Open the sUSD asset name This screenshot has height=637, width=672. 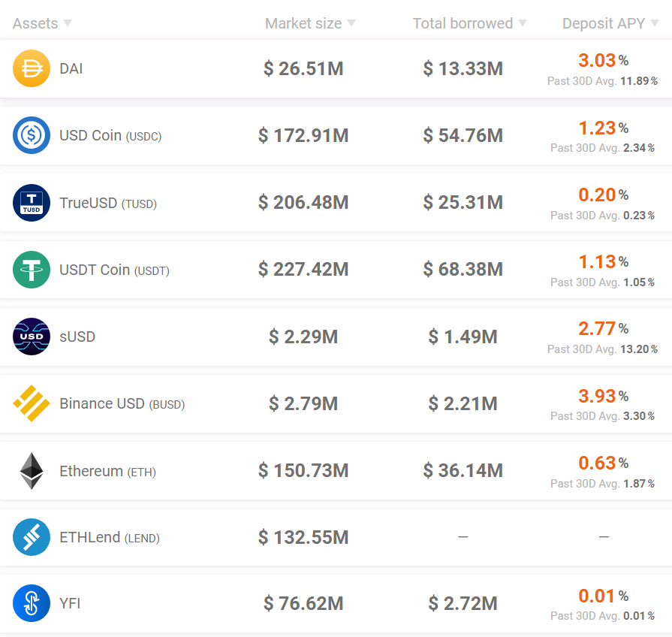point(77,337)
